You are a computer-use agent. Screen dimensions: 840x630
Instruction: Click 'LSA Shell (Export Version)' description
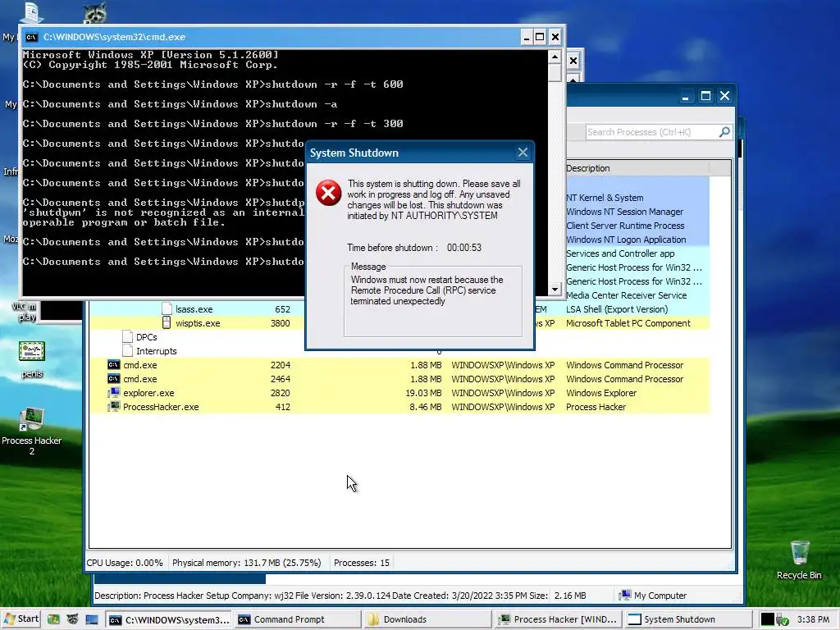pos(617,309)
